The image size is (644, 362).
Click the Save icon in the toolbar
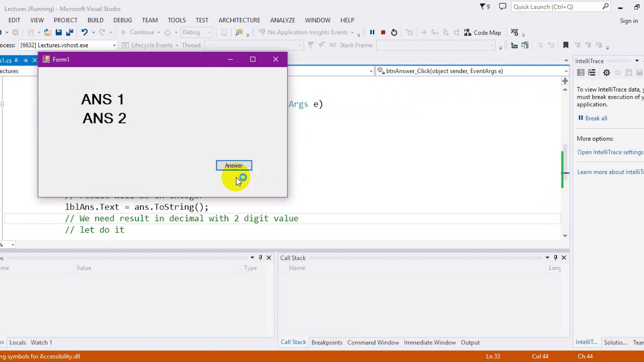tap(58, 32)
